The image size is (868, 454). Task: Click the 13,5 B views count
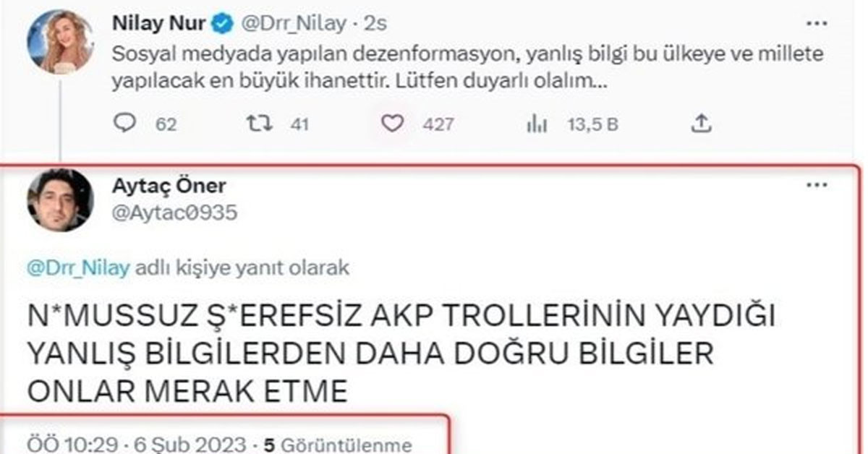click(592, 124)
